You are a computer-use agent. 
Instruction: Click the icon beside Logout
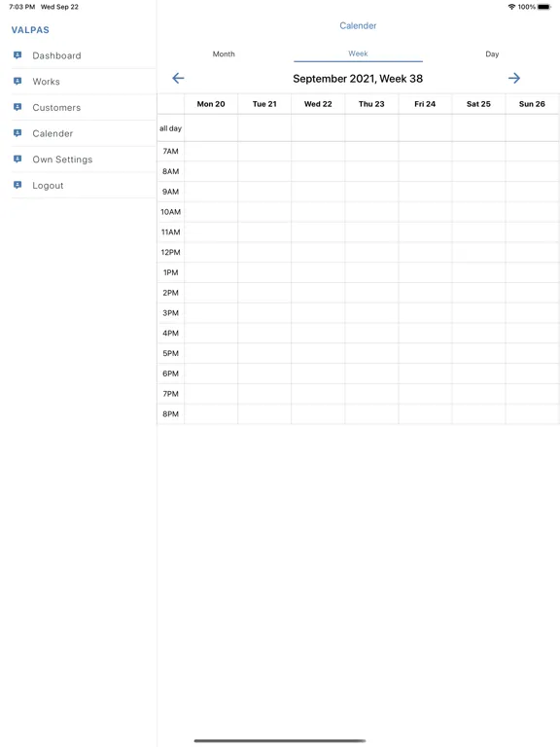17,186
